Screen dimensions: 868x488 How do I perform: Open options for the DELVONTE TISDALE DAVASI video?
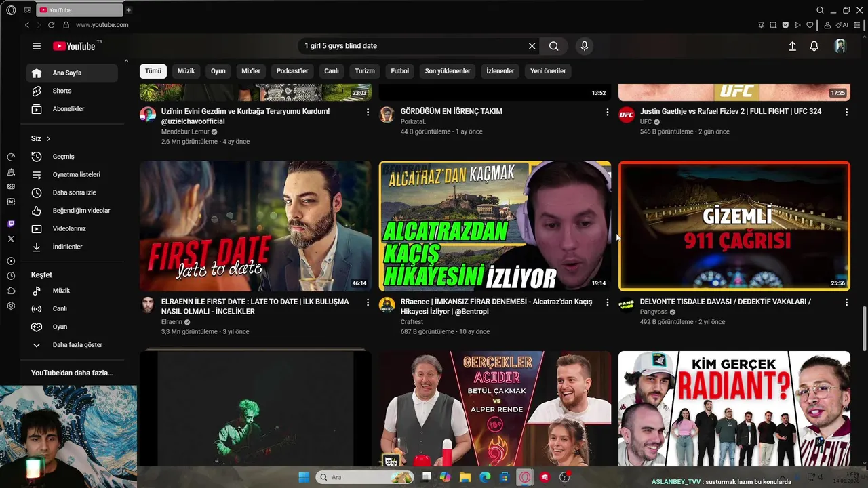tap(846, 302)
